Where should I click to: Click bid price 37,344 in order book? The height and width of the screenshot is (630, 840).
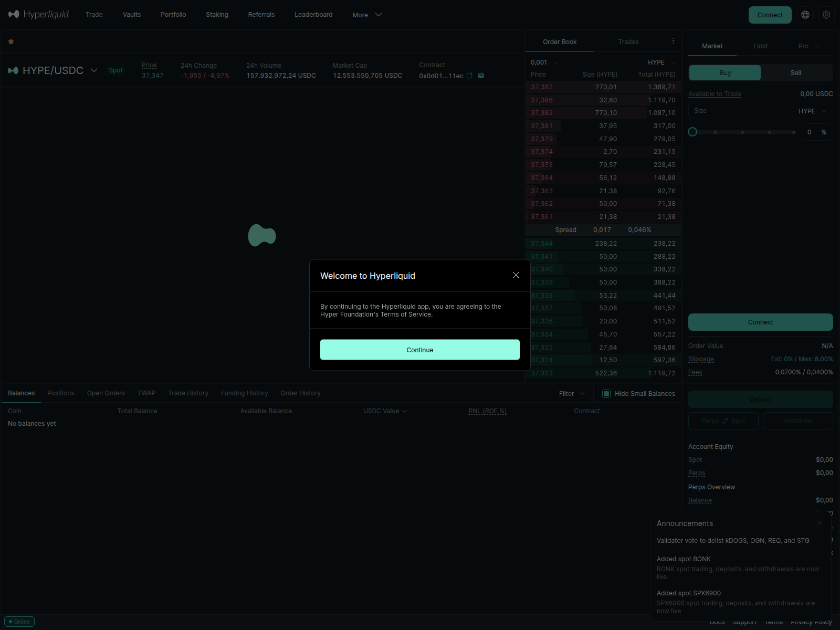pyautogui.click(x=542, y=244)
